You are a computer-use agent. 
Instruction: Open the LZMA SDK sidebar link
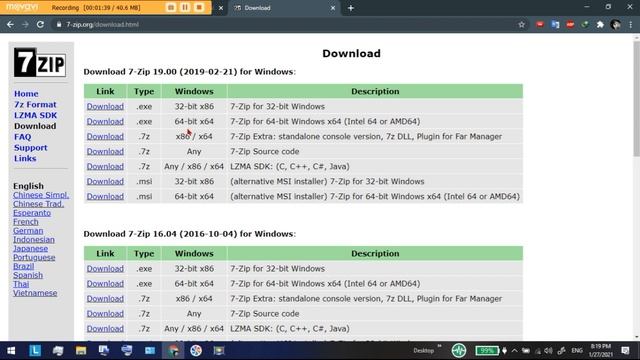click(x=36, y=116)
